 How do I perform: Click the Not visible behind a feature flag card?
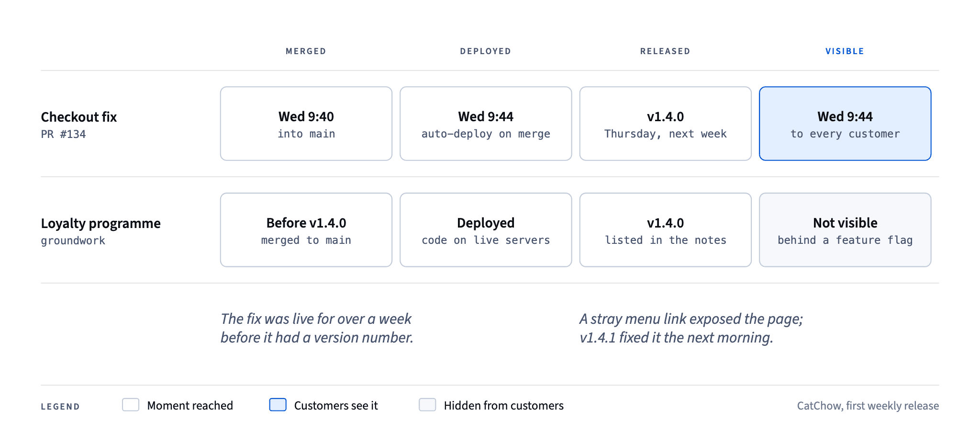pos(845,230)
